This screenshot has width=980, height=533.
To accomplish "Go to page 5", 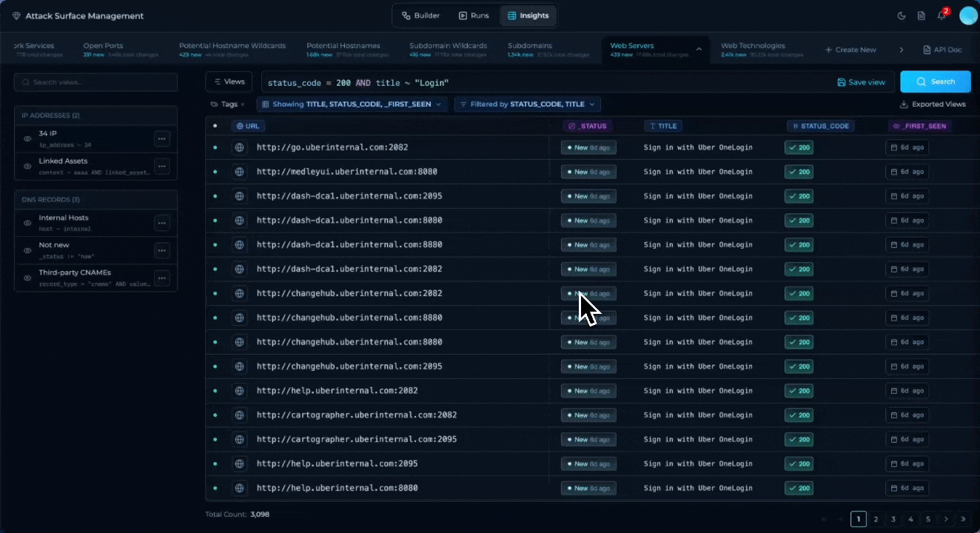I will click(x=929, y=519).
